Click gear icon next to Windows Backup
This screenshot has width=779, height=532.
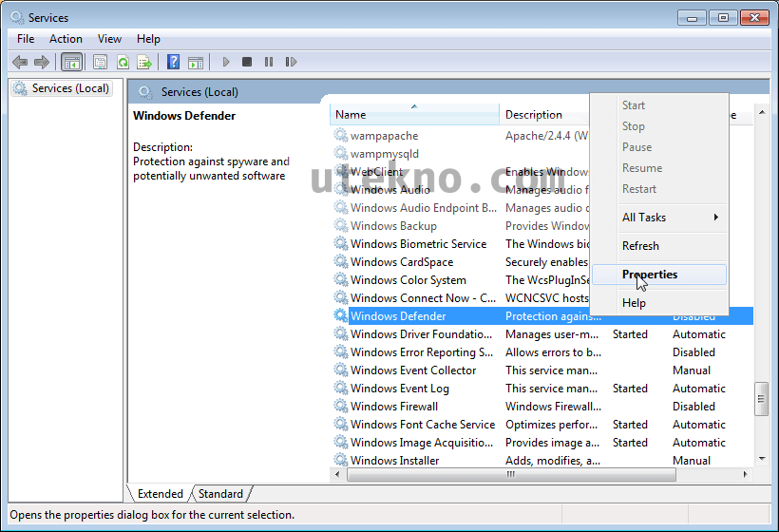click(340, 225)
